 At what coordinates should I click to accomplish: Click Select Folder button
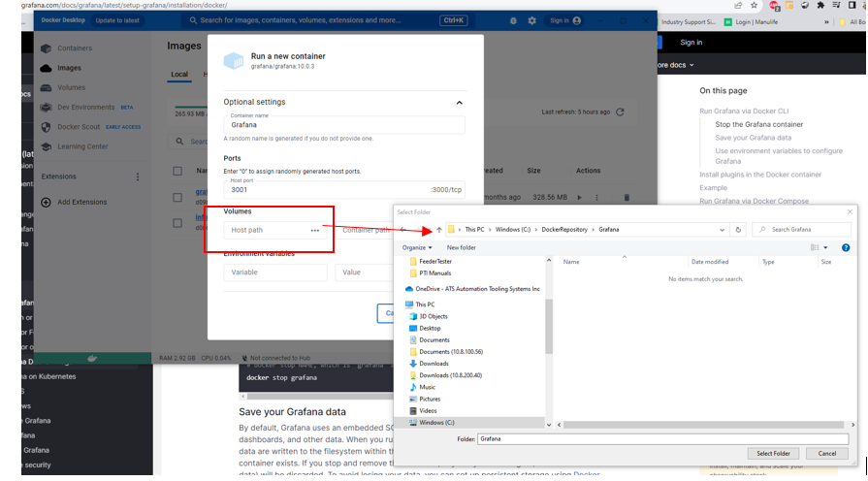(773, 453)
